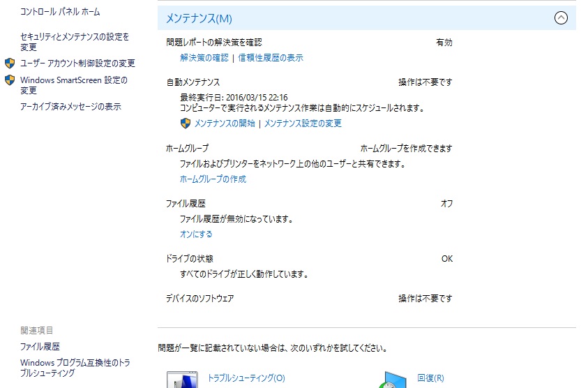The height and width of the screenshot is (388, 588).
Task: Click the troubleshooting monitor icon
Action: (x=182, y=380)
